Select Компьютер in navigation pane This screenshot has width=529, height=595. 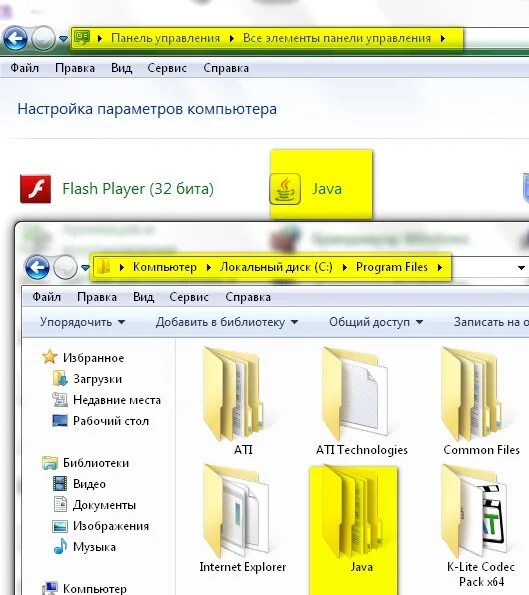pos(94,588)
